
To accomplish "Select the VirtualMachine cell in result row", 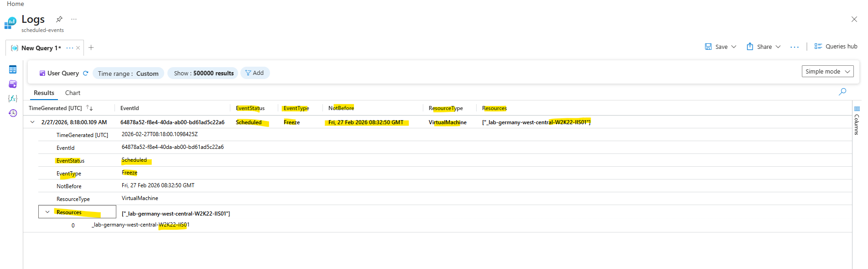I will [x=447, y=122].
